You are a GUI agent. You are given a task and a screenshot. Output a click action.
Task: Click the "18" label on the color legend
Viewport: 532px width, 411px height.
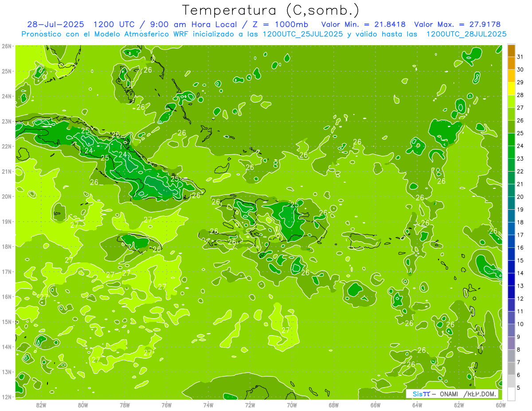520,222
